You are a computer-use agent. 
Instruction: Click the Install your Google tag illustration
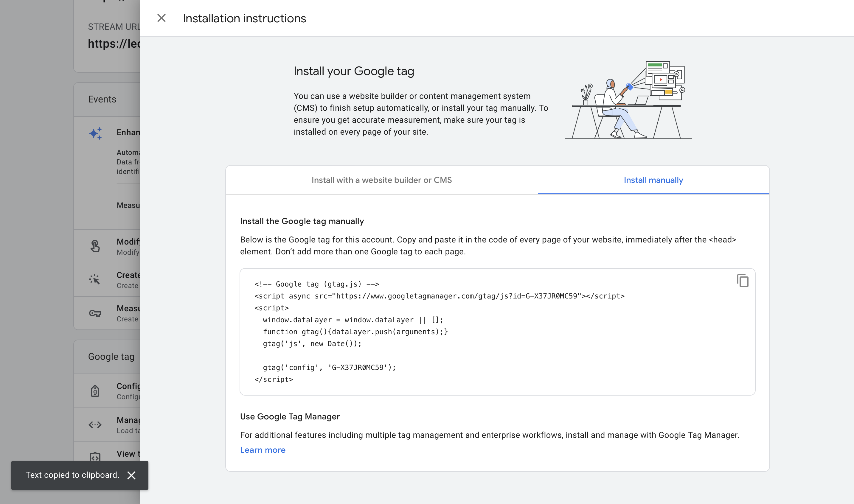click(628, 100)
